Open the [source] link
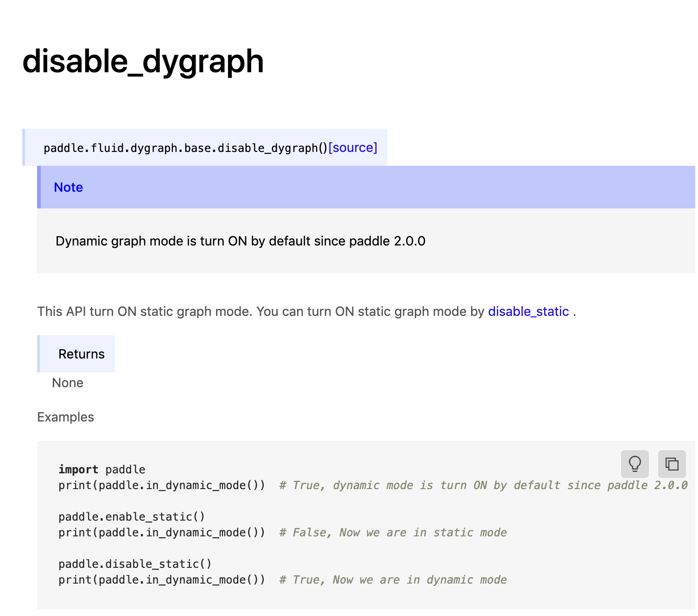The image size is (698, 616). [x=353, y=148]
